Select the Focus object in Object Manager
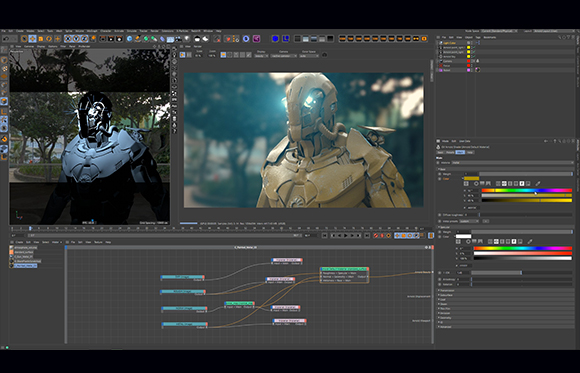This screenshot has width=580, height=373. 446,65
